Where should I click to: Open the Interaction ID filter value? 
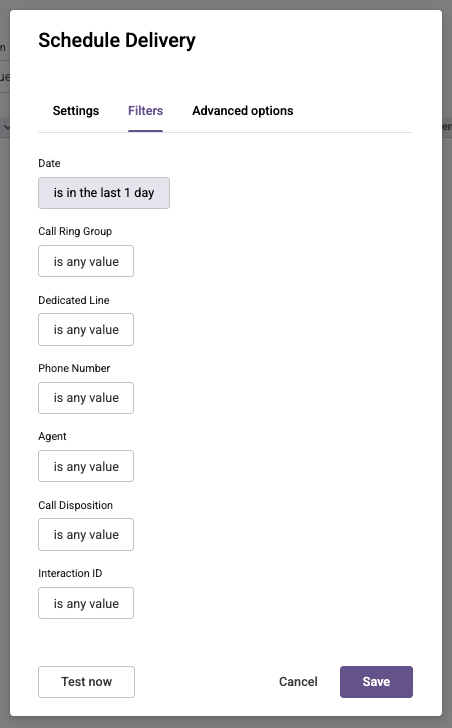[86, 603]
